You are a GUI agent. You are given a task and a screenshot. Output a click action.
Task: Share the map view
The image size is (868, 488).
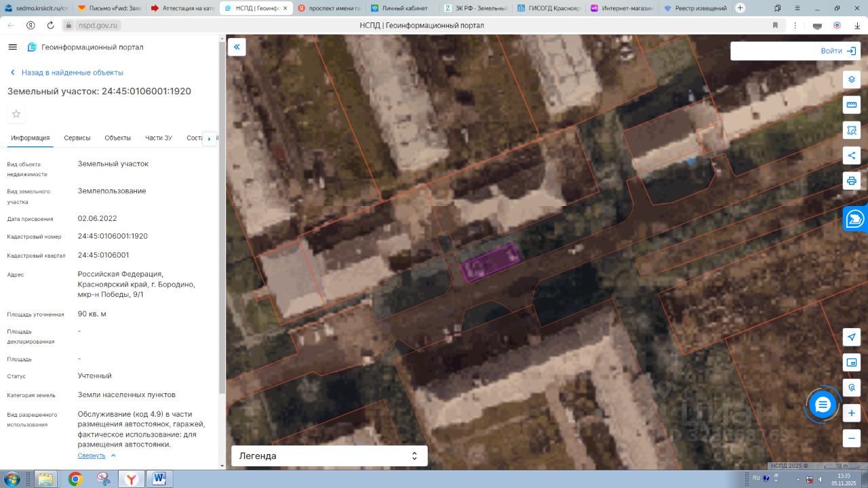point(852,155)
